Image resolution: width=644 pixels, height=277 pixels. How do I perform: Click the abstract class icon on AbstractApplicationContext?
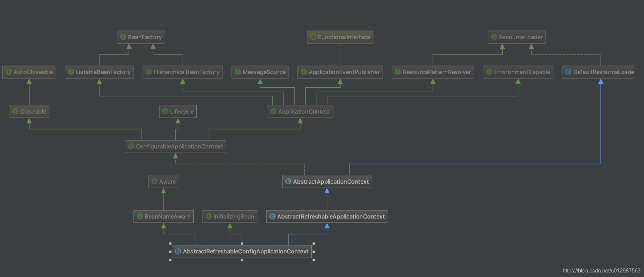tap(289, 181)
